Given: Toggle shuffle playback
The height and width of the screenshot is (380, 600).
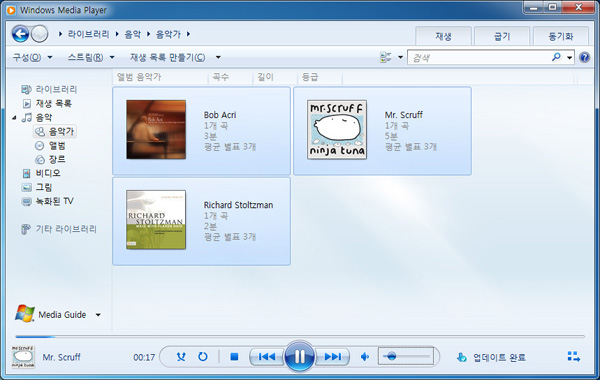Looking at the screenshot, I should click(x=181, y=357).
